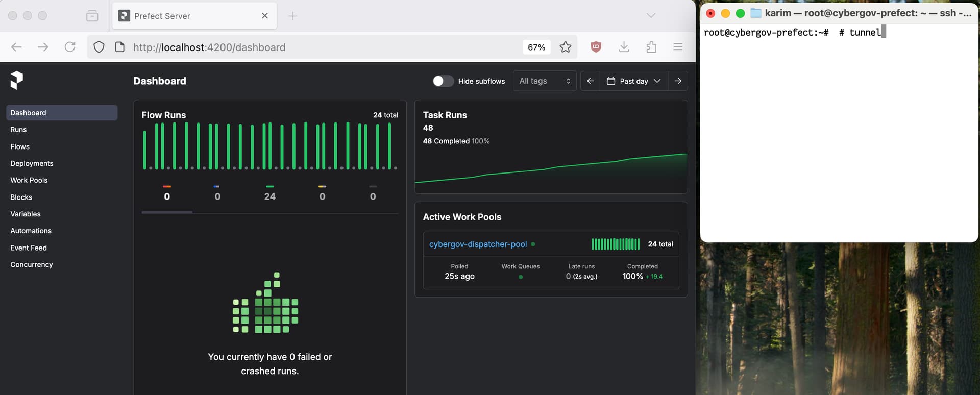Open the All tags dropdown
Screen dimensions: 980x395
click(545, 81)
